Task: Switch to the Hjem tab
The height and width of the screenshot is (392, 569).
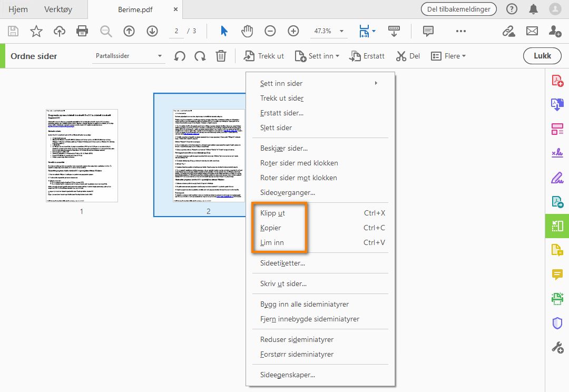Action: point(18,9)
